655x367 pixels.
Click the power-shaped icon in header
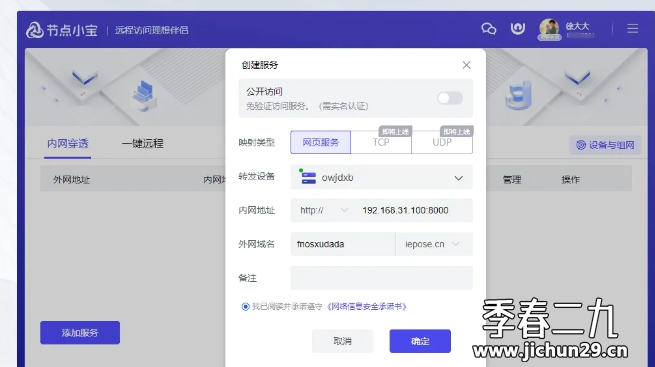[x=518, y=28]
